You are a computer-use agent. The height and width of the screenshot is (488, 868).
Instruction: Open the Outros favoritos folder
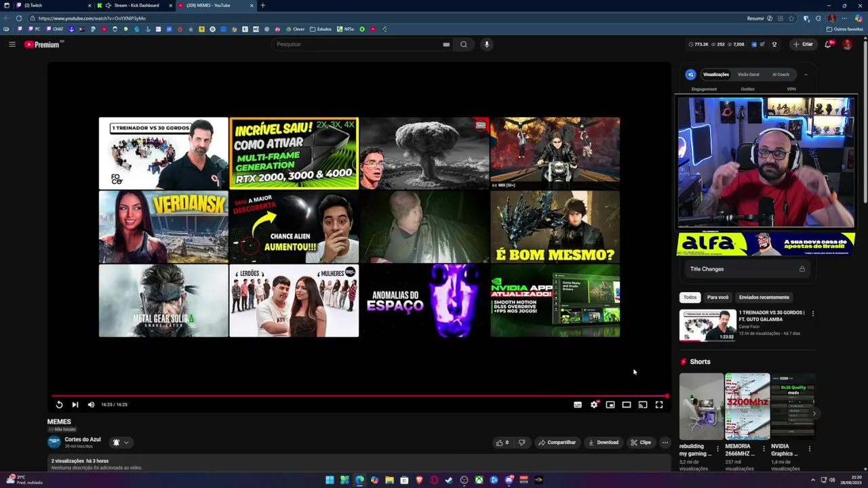[844, 29]
